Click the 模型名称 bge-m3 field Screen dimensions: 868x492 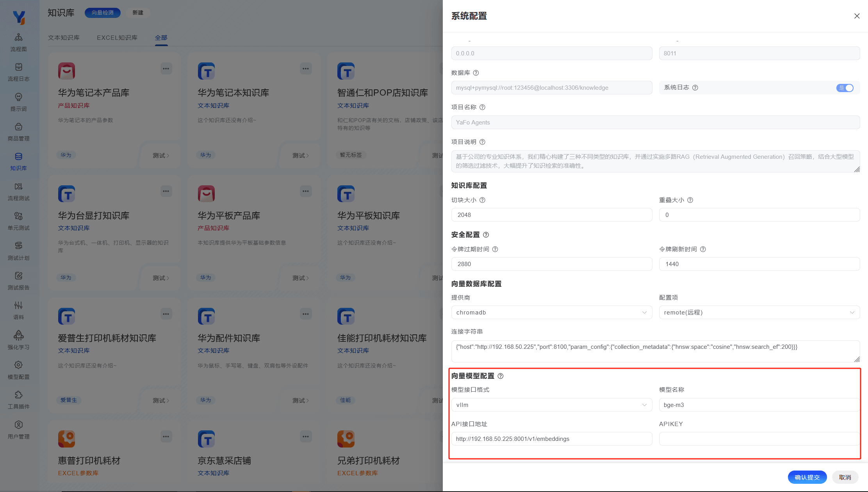[x=758, y=405]
